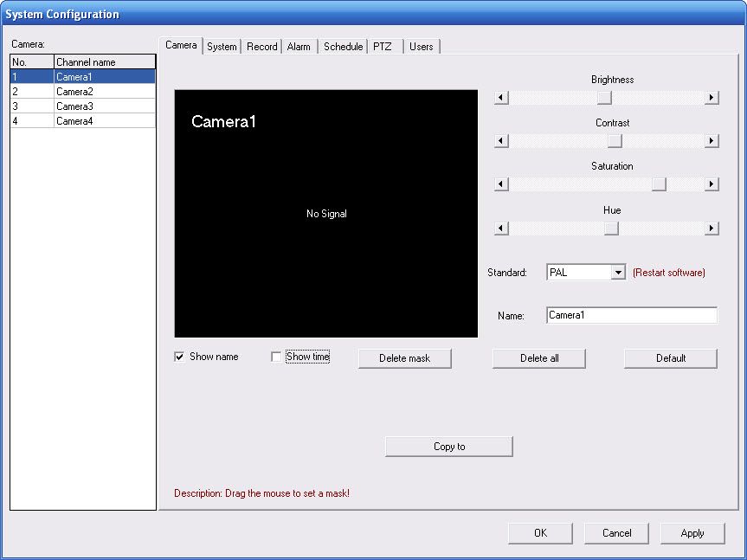Click the Brightness slider right arrow
This screenshot has height=560, width=747.
(x=712, y=98)
